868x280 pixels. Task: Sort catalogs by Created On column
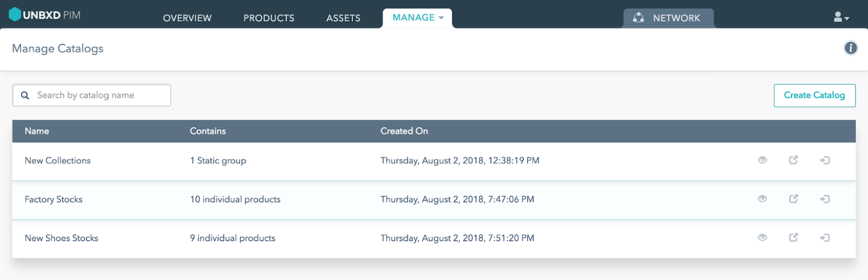(x=404, y=131)
